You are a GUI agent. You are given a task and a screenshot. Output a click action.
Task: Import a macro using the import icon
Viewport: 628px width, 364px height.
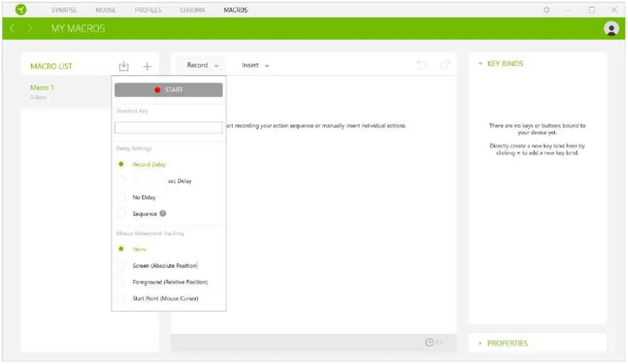(124, 66)
